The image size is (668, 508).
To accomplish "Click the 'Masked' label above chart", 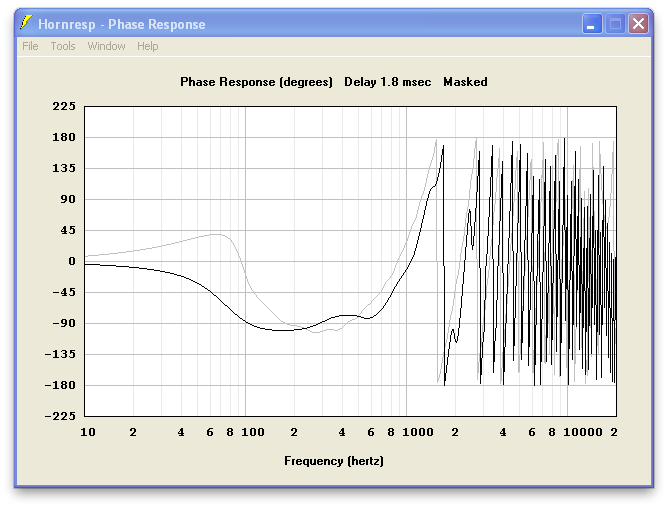I will (465, 82).
